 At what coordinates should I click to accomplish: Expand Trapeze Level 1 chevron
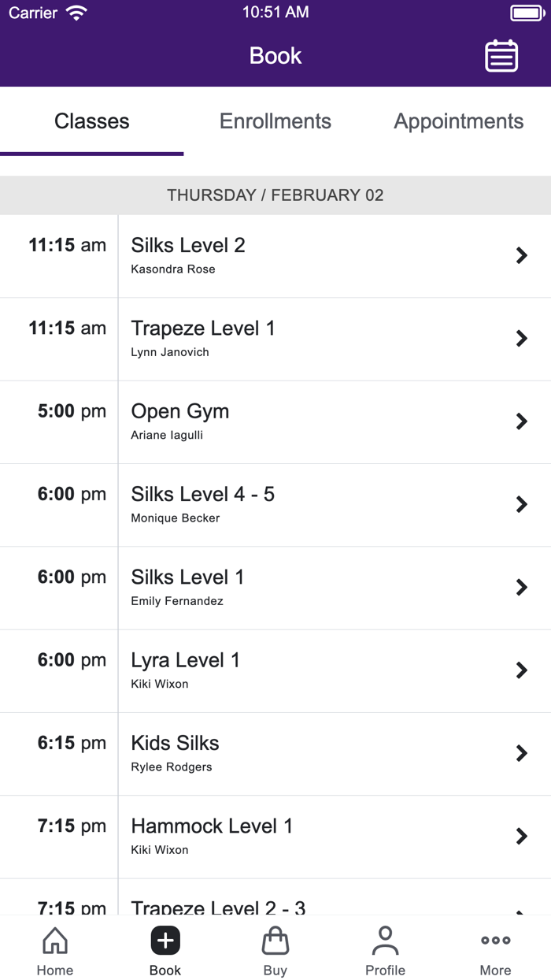click(x=521, y=339)
